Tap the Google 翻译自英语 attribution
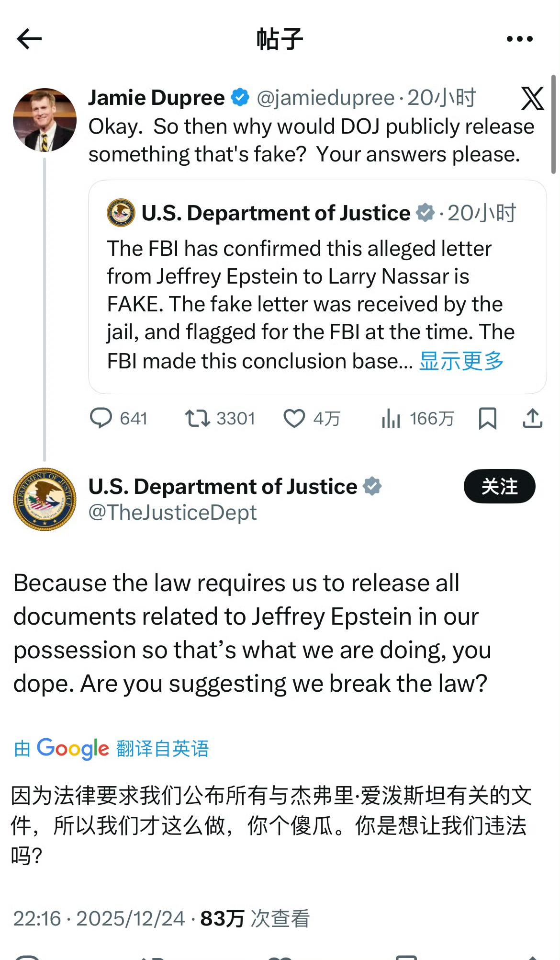The height and width of the screenshot is (960, 560). click(110, 748)
